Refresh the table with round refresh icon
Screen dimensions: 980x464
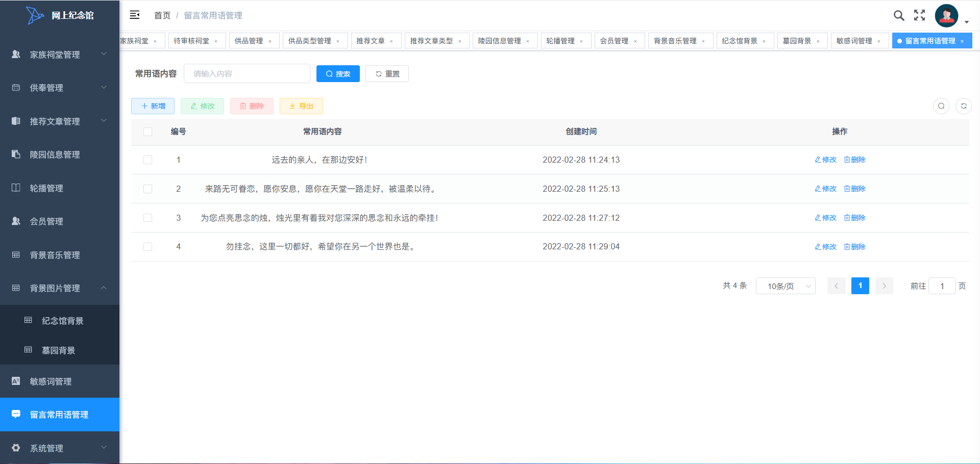click(964, 106)
